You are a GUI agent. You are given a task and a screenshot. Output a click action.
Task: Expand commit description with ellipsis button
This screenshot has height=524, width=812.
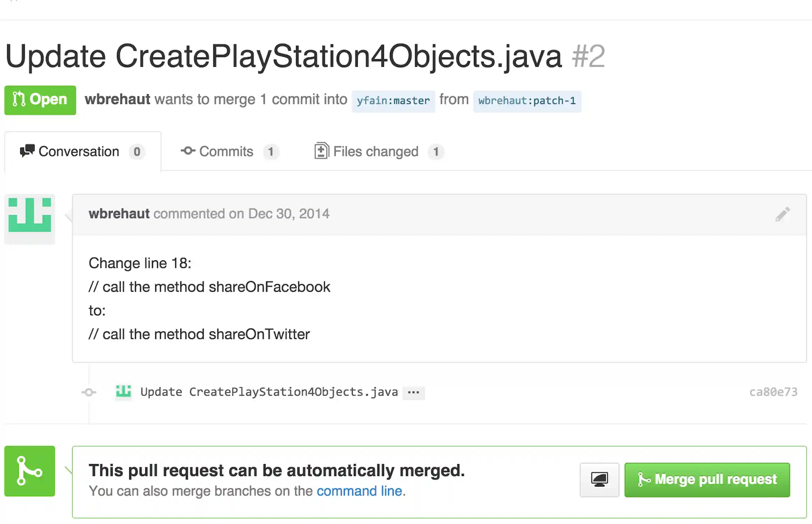tap(413, 392)
